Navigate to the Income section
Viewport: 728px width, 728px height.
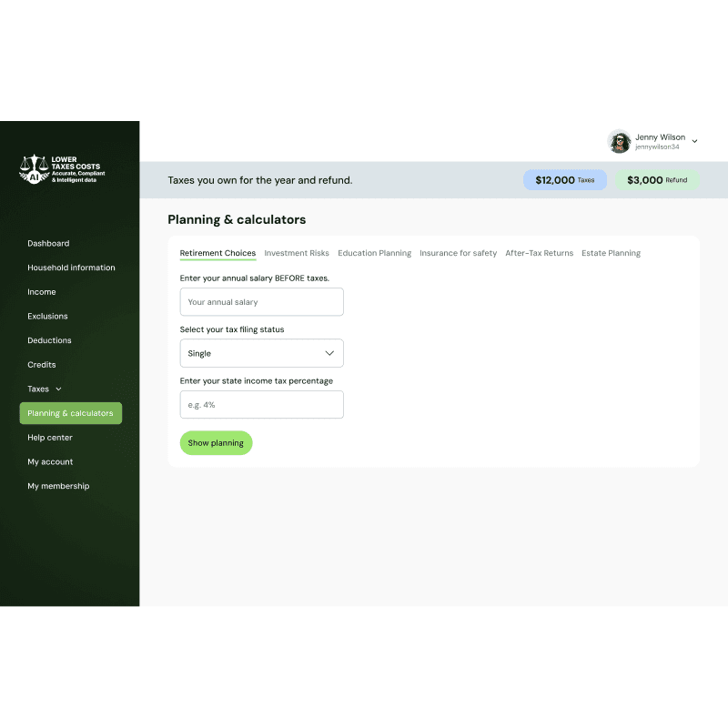[x=41, y=292]
